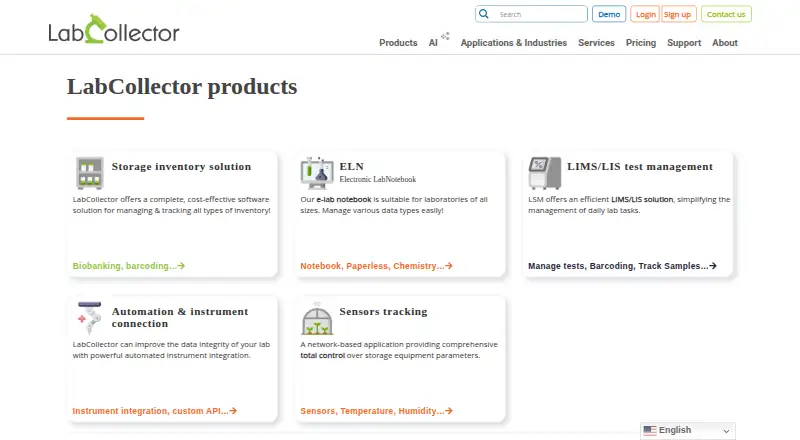Go to the Pricing page
Viewport: 800px width, 440px height.
tap(641, 43)
